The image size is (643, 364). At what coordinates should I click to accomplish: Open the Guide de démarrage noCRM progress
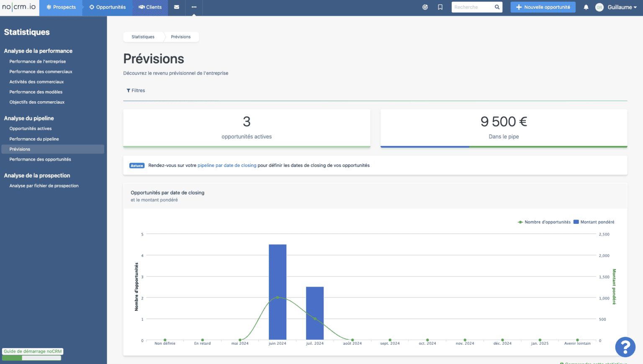[x=33, y=354]
